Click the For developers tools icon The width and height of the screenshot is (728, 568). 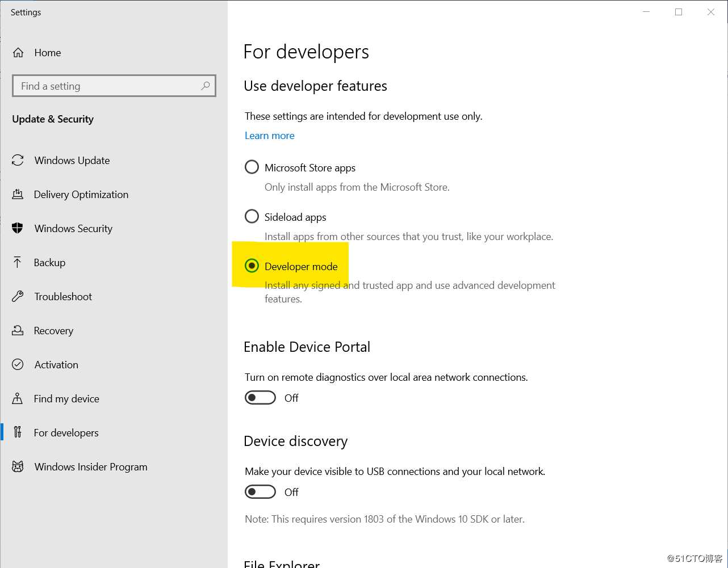coord(18,432)
